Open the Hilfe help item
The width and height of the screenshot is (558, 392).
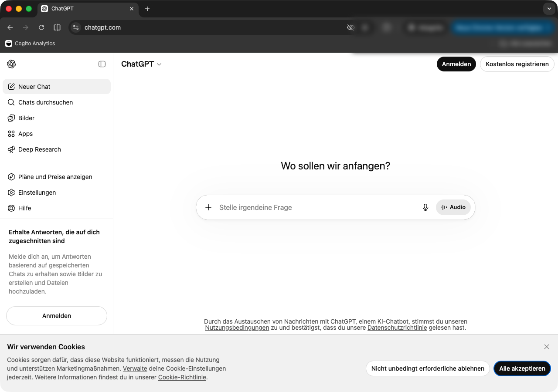click(57, 208)
